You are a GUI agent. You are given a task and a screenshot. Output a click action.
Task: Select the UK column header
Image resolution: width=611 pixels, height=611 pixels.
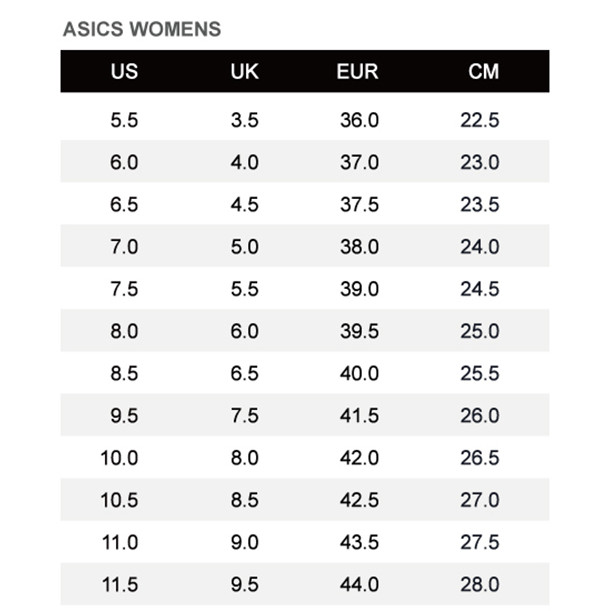[x=244, y=72]
